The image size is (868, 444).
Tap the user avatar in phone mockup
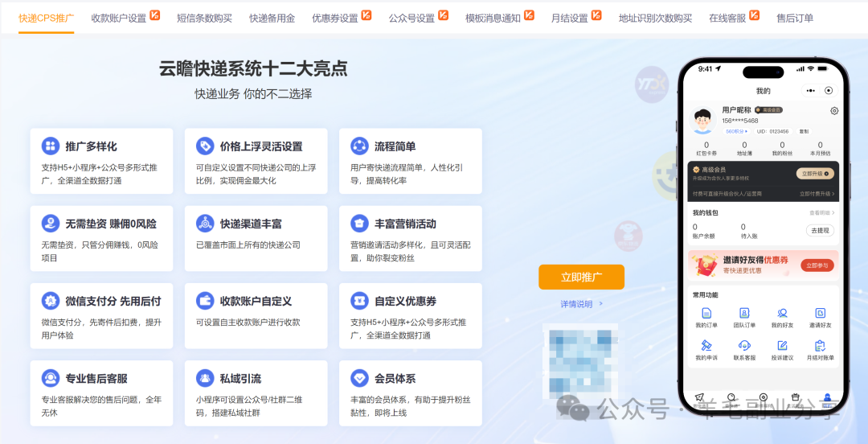click(x=703, y=121)
